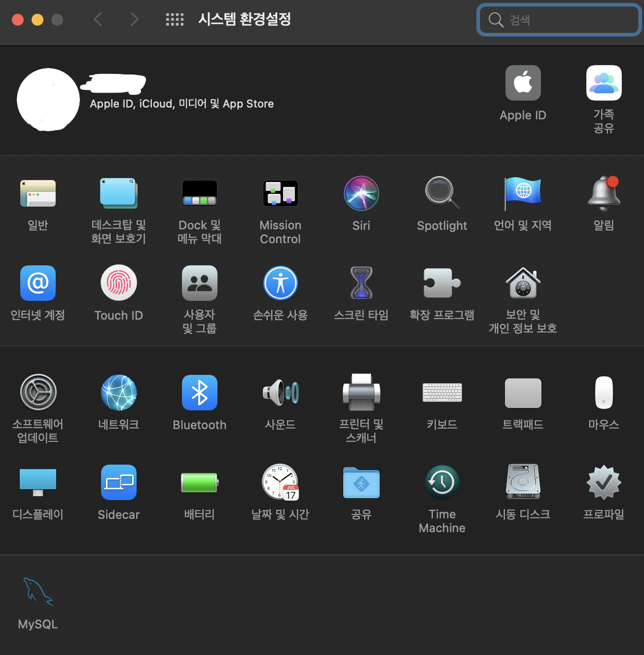Click the user profile picture
The image size is (644, 655).
tap(48, 100)
